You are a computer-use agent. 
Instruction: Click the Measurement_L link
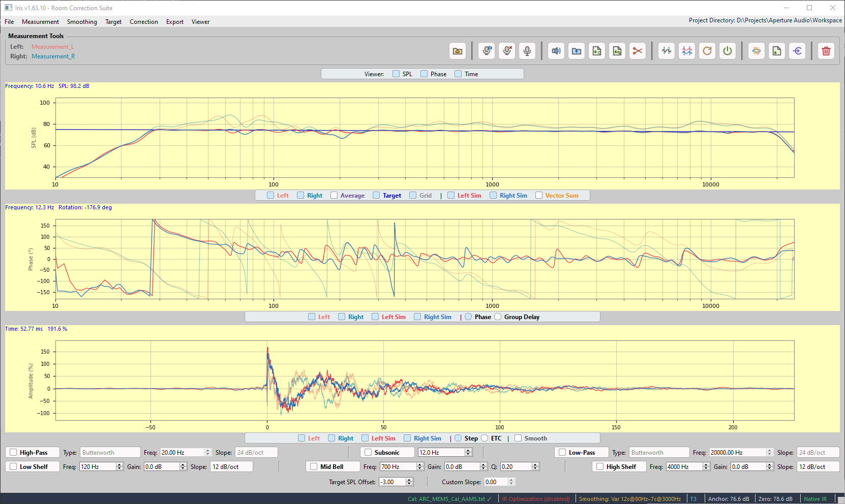53,47
